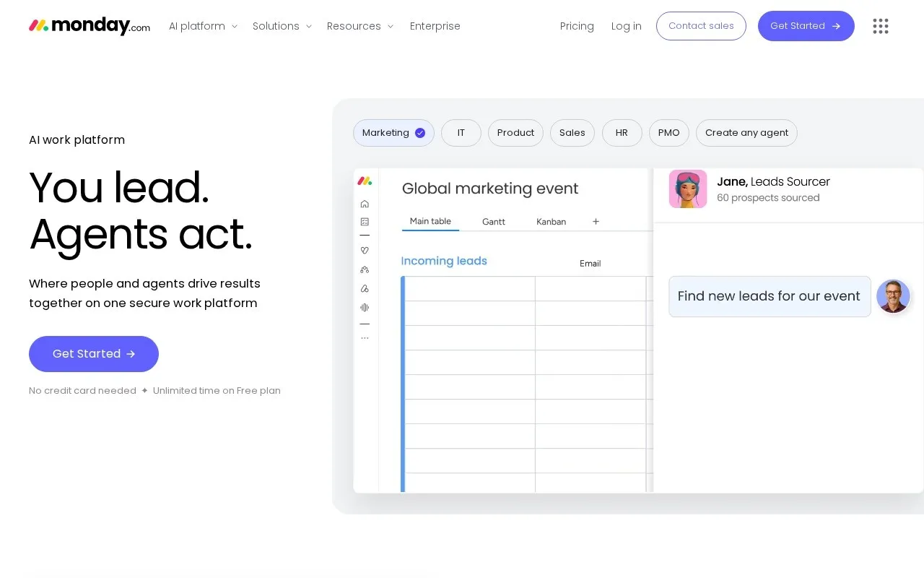
Task: Click 'Unlimited time on Free plan' text
Action: point(217,391)
